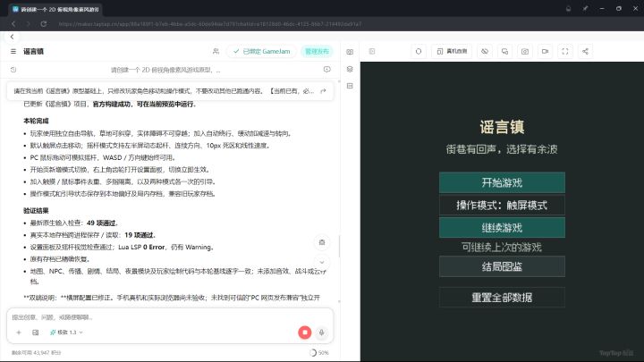Take a screenshot with the camera icon
The height and width of the screenshot is (362, 644).
(525, 51)
